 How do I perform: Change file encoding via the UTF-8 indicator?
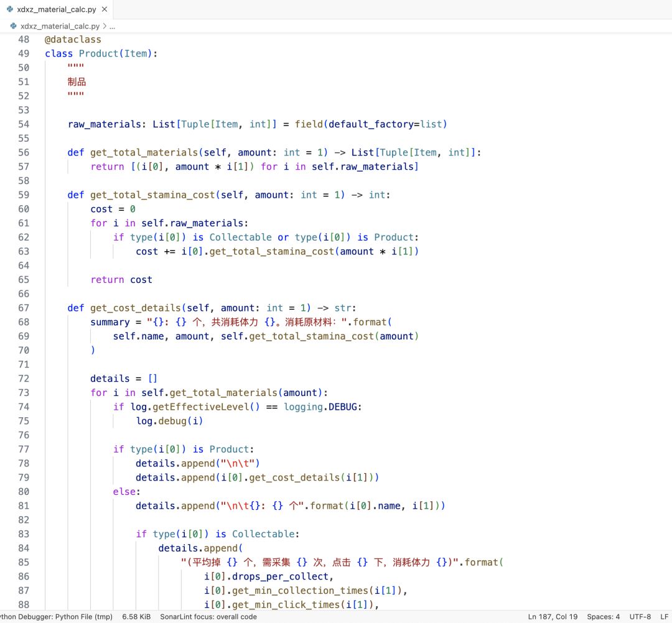tap(640, 617)
